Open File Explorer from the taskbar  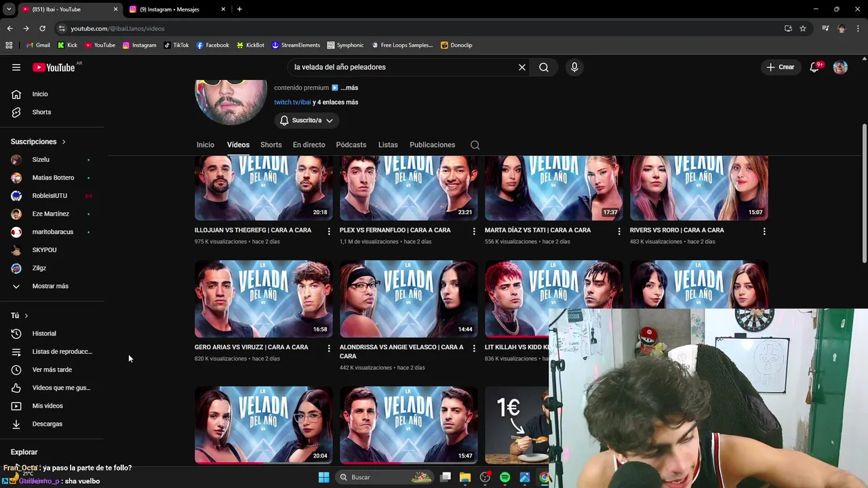(x=465, y=477)
